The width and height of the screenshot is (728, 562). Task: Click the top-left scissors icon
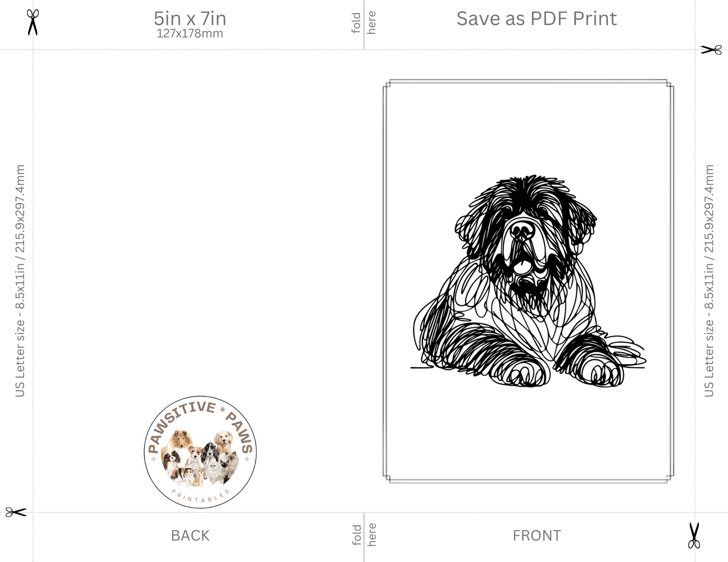33,23
